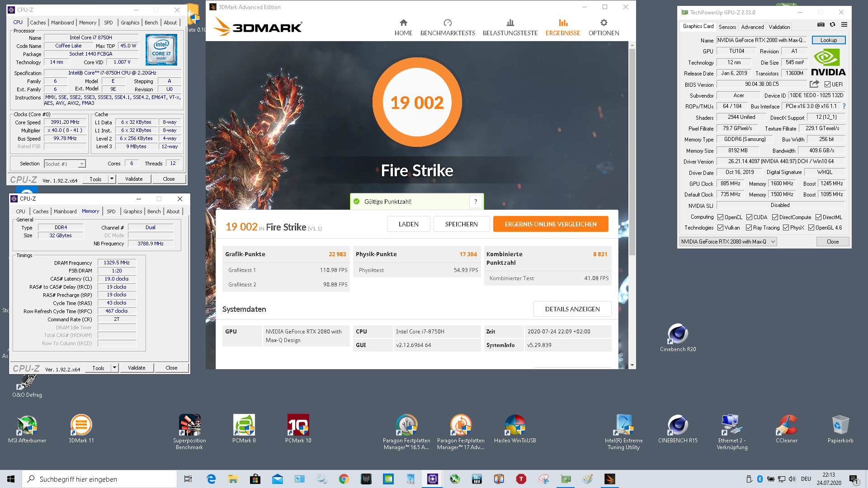Toggle the OpenCL checkbox
The height and width of the screenshot is (488, 868).
(721, 217)
